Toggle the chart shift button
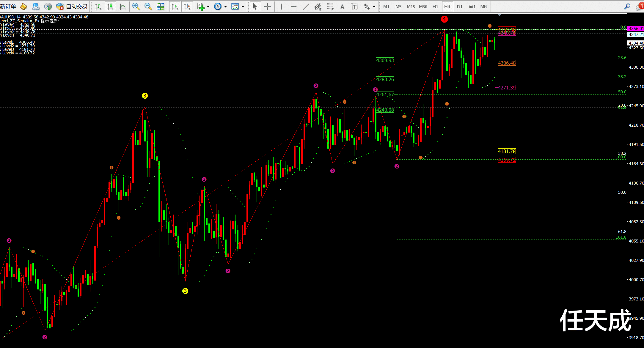This screenshot has width=644, height=348. coord(187,6)
